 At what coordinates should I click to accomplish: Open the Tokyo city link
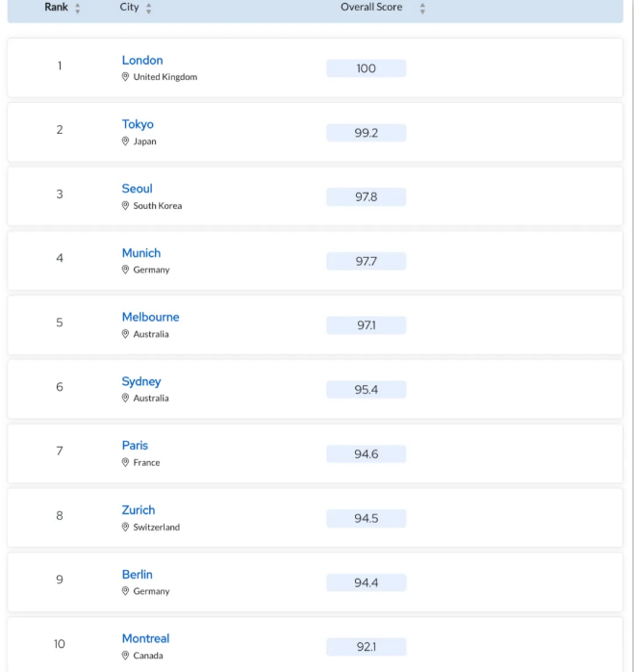pyautogui.click(x=138, y=124)
